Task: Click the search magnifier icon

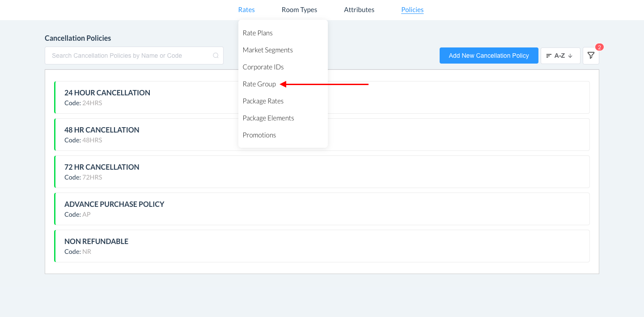Action: [216, 56]
